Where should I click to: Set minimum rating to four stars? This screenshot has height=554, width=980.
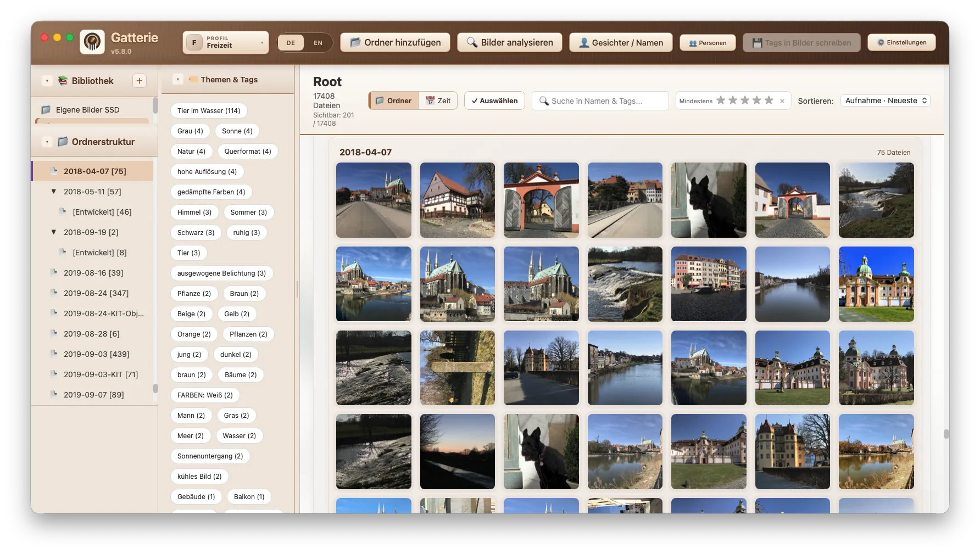(757, 100)
